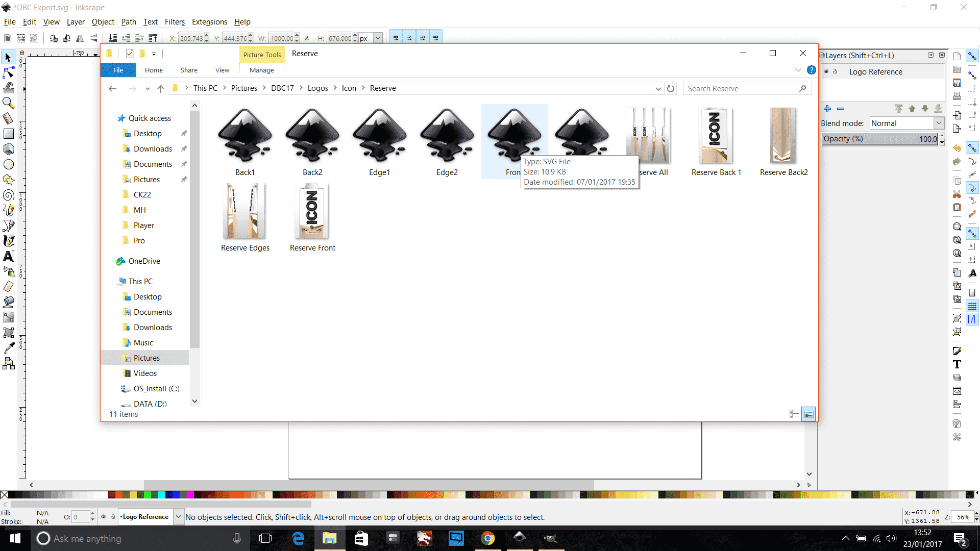Toggle lock of Logo Reference layer
The height and width of the screenshot is (551, 980).
(835, 72)
